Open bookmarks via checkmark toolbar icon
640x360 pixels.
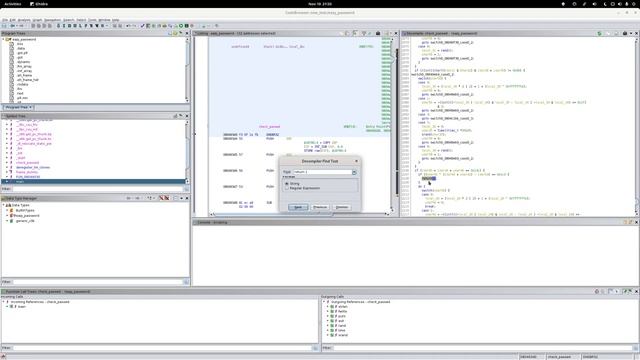(x=142, y=26)
